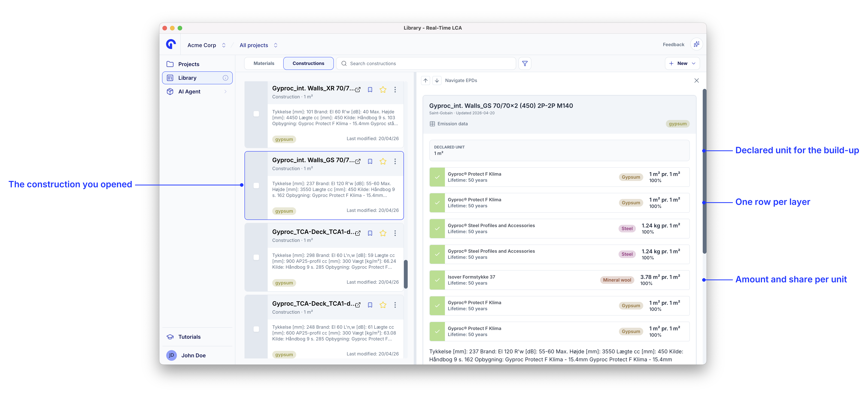The height and width of the screenshot is (401, 868).
Task: Open the Acme Corp organization switcher
Action: pos(207,45)
